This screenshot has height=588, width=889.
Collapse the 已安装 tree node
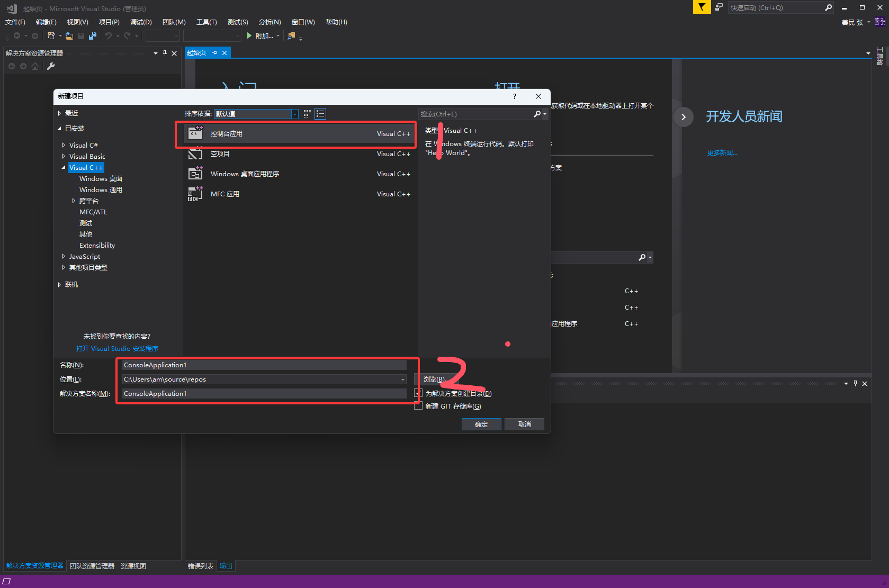59,129
